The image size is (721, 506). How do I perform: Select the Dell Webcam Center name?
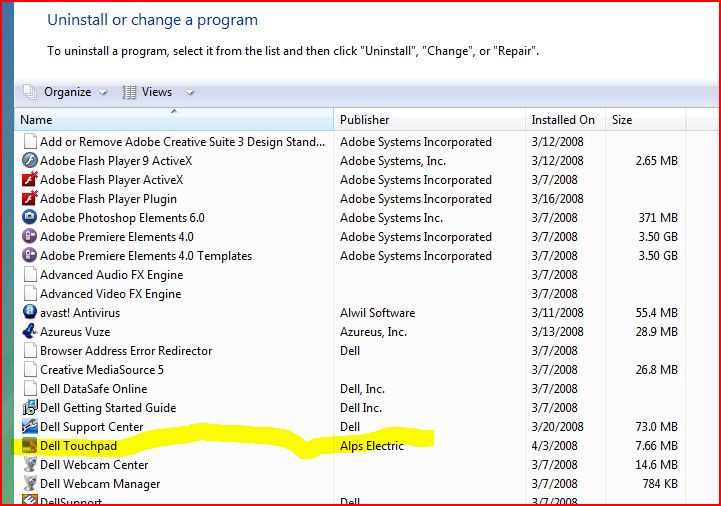tap(94, 465)
